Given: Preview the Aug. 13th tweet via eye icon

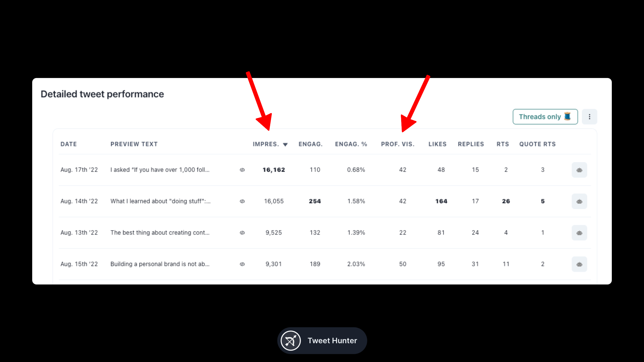Looking at the screenshot, I should tap(242, 233).
